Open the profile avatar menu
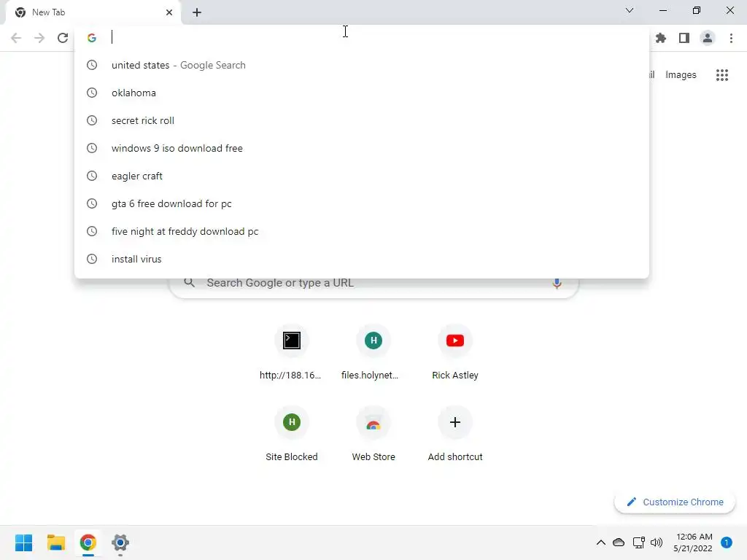Screen dimensions: 747x560 pos(708,38)
